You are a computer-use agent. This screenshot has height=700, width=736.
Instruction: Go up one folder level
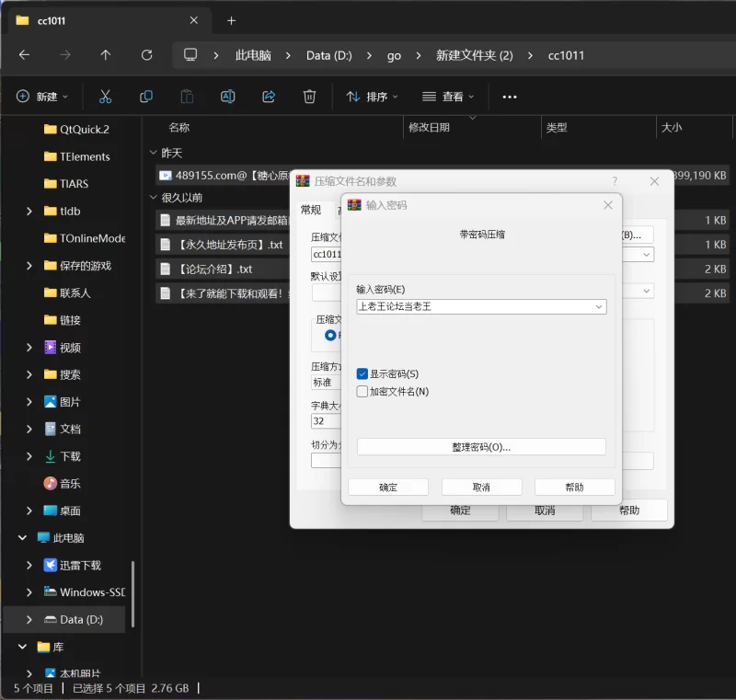tap(106, 55)
